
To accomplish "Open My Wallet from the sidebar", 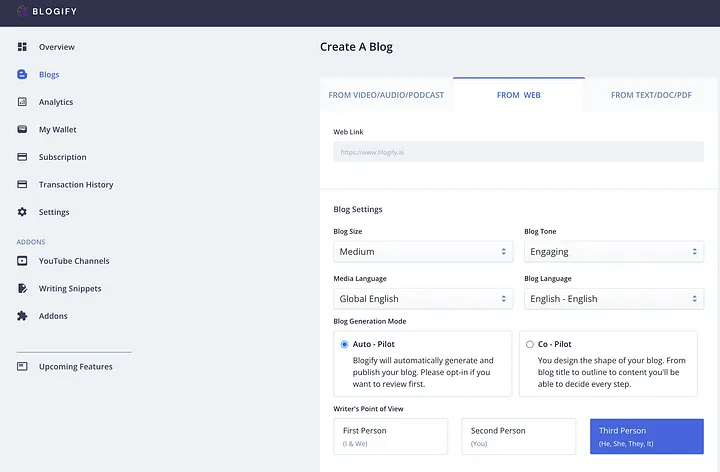I will [x=57, y=129].
